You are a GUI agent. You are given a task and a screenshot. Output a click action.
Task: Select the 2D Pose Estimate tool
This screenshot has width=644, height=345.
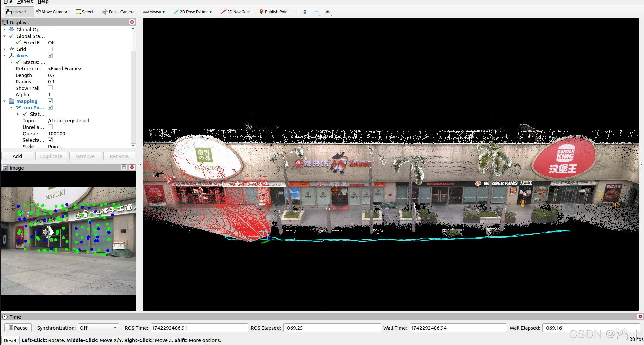tap(193, 12)
